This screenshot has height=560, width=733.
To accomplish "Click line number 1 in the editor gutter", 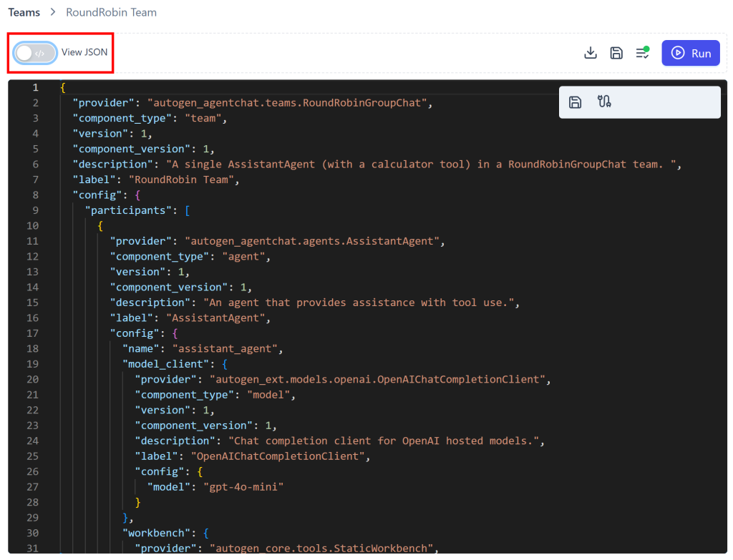I will click(x=34, y=87).
